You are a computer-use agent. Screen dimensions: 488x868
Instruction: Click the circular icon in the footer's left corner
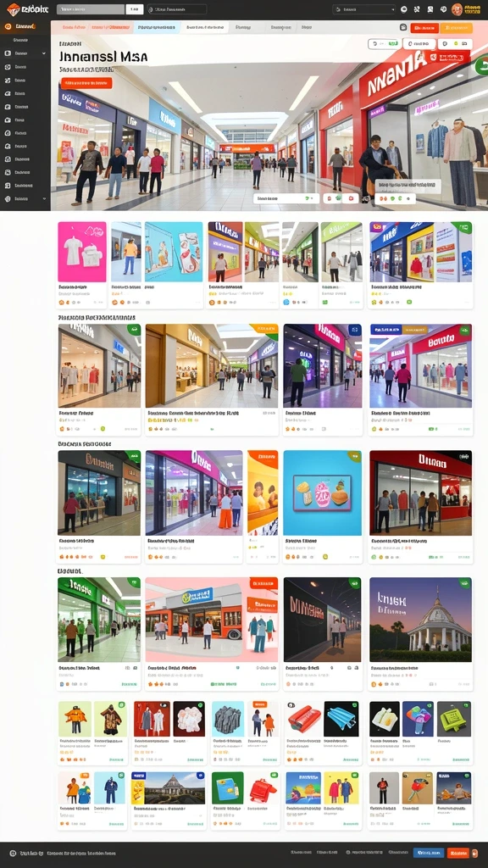13,854
